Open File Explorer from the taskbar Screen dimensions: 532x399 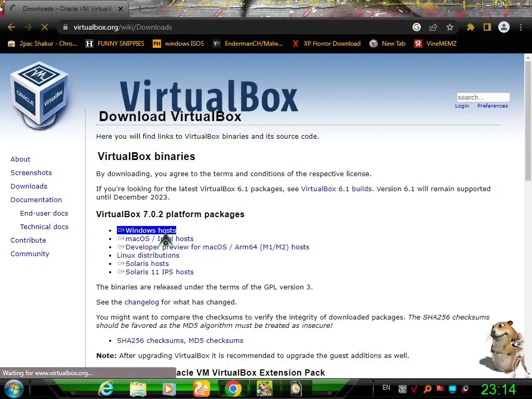tap(137, 389)
